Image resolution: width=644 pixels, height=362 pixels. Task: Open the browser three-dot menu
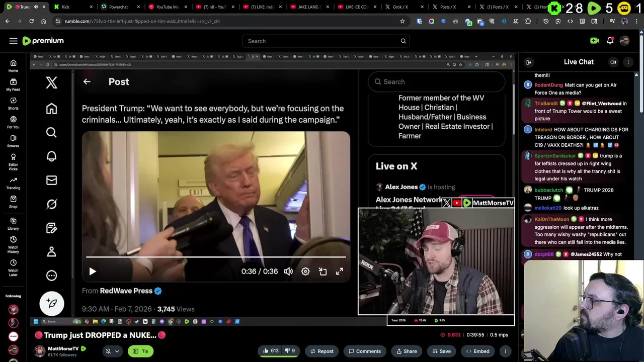[637, 21]
